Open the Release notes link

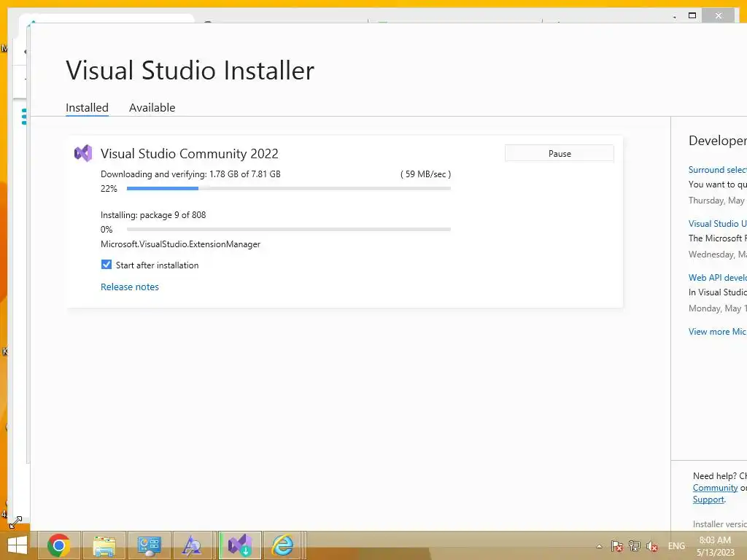point(130,287)
